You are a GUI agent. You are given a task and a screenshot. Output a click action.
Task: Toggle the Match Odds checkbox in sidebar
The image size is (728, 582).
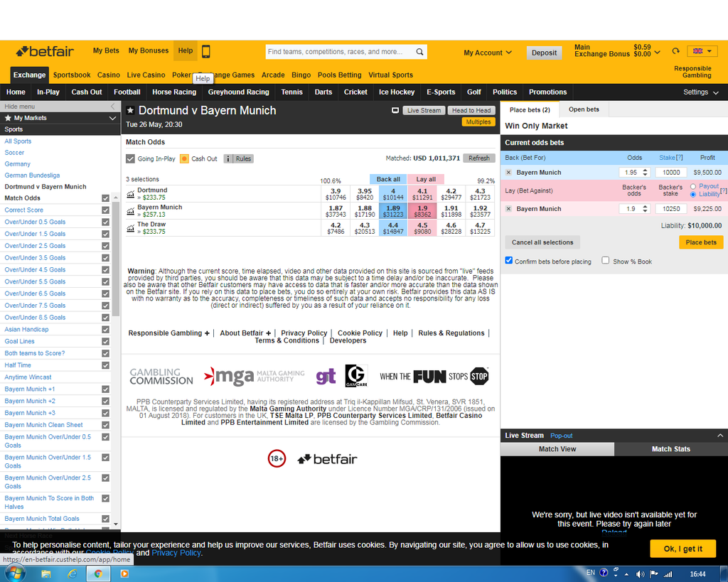(106, 198)
